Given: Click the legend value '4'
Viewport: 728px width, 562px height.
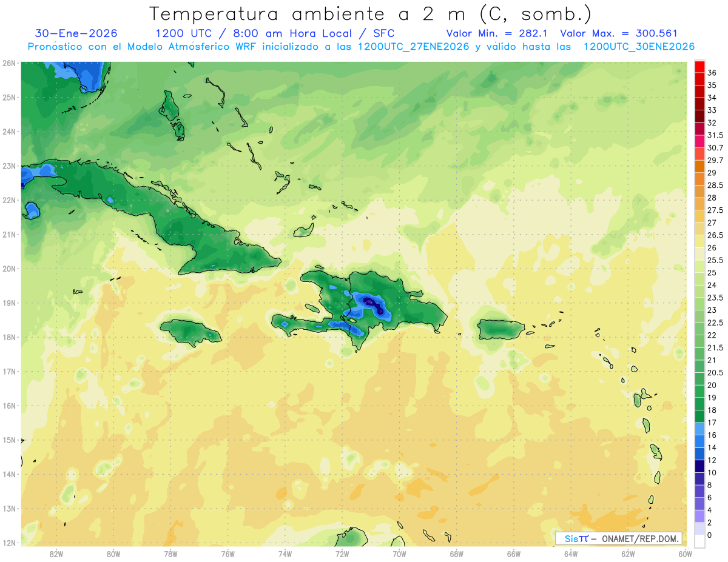Looking at the screenshot, I should point(710,510).
